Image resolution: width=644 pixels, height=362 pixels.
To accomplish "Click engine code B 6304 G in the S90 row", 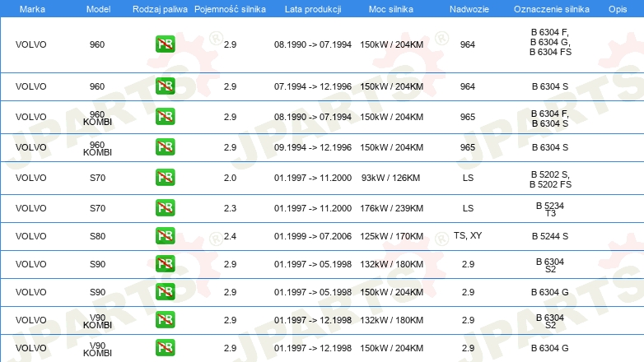I will pyautogui.click(x=550, y=292).
